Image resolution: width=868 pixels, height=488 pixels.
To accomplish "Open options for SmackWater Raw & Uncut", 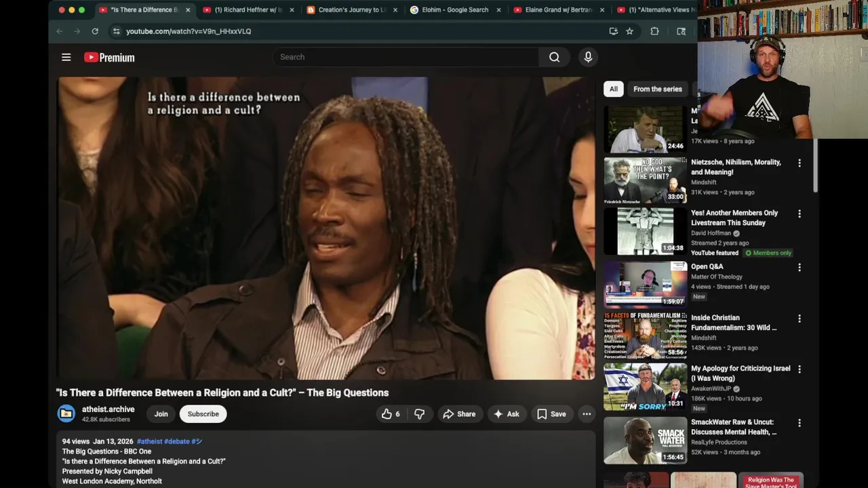I will click(x=799, y=423).
